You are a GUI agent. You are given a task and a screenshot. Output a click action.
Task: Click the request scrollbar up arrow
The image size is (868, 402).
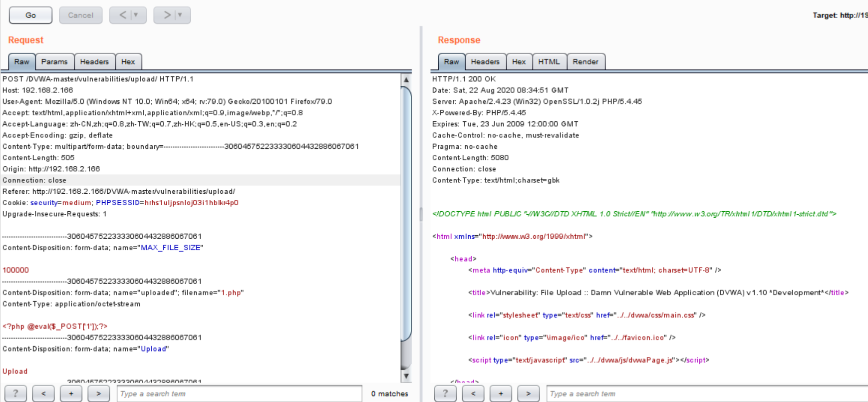(x=406, y=79)
